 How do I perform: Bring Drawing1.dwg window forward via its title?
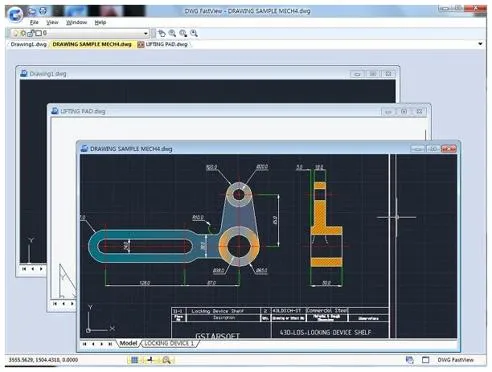pos(48,74)
